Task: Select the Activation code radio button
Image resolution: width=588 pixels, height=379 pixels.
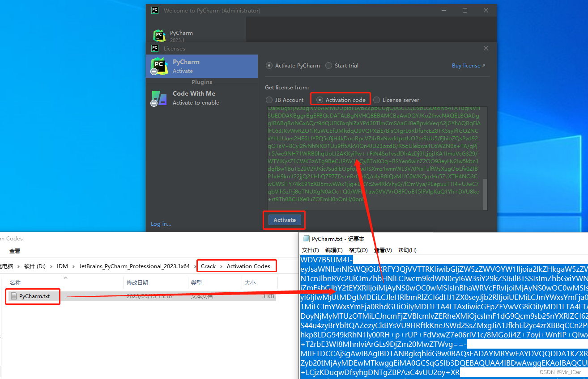Action: (320, 100)
